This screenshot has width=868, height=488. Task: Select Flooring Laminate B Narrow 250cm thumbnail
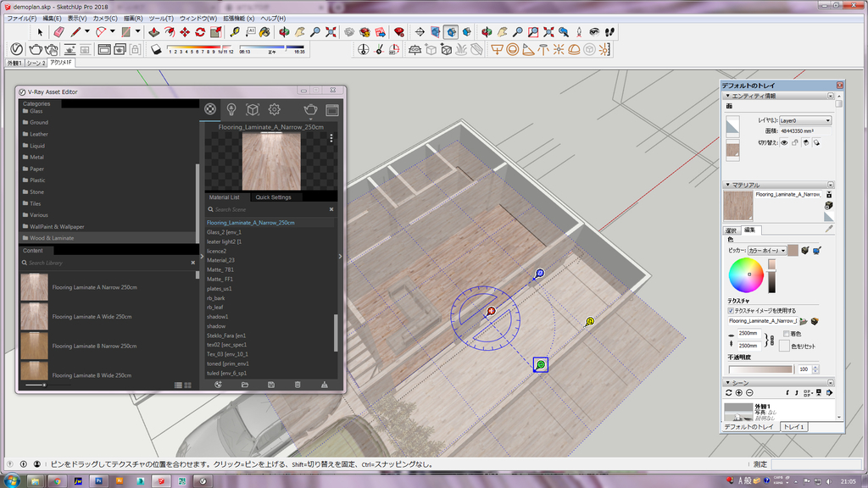(x=34, y=347)
